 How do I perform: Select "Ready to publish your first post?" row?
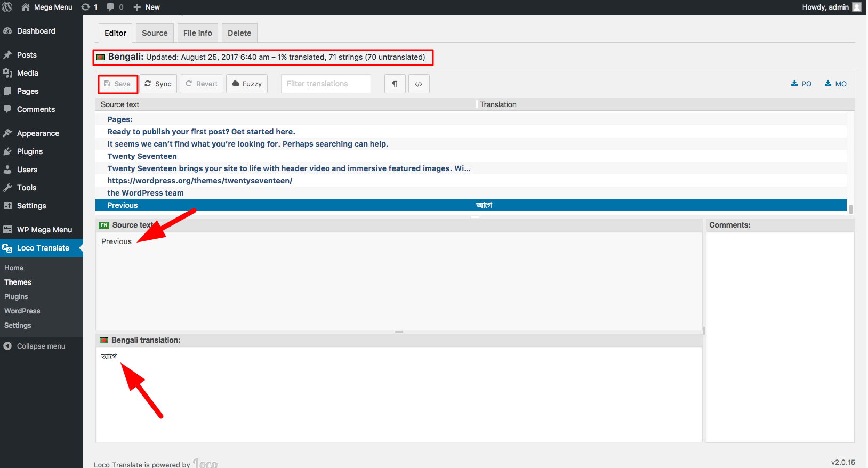[471, 132]
